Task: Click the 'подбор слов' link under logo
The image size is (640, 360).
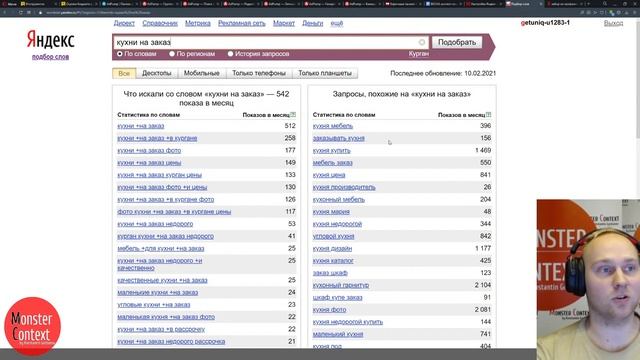Action: pos(51,57)
